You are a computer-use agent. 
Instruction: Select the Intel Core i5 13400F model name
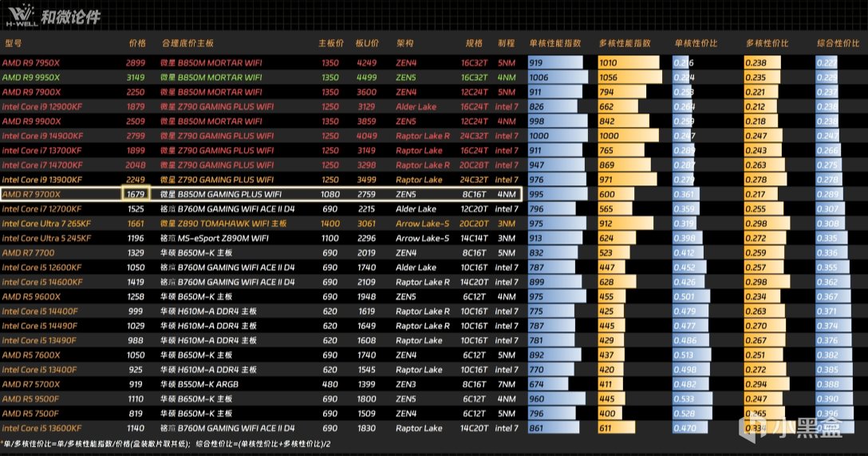point(40,370)
